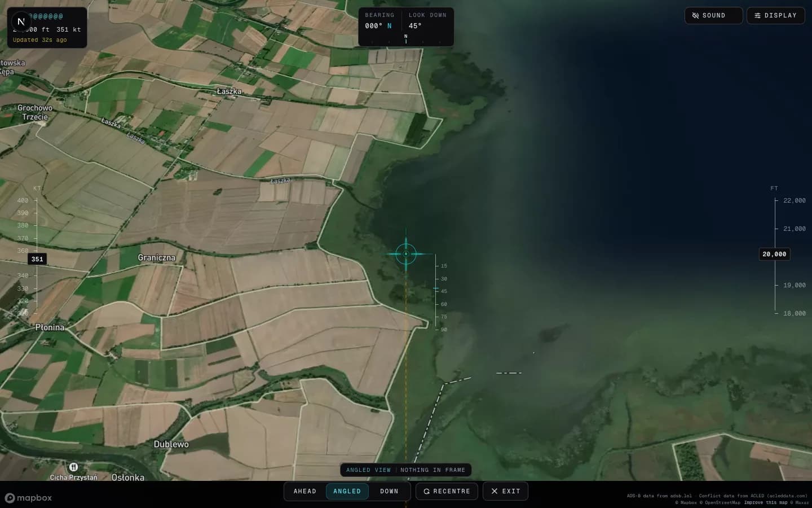Click the round N badge icon
Screen dimensions: 812x508
pos(21,21)
